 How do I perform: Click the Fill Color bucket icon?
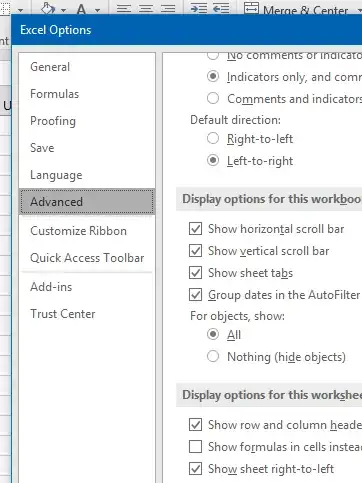pos(48,8)
